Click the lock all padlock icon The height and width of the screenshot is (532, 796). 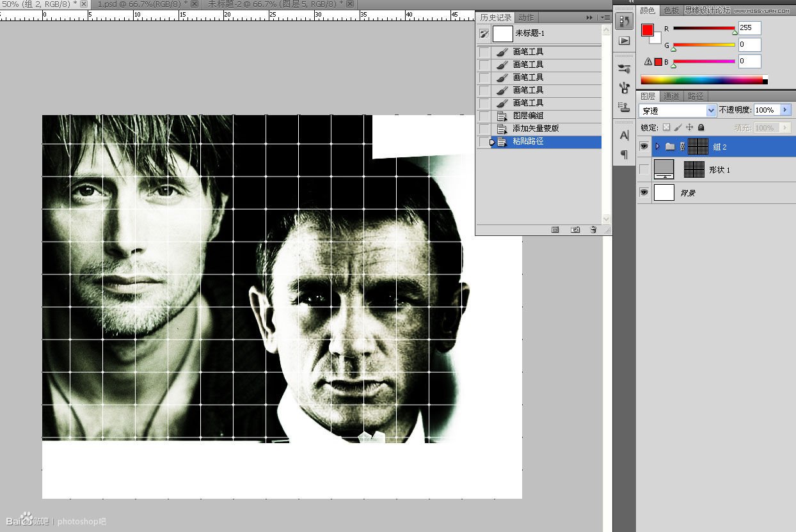pos(700,128)
